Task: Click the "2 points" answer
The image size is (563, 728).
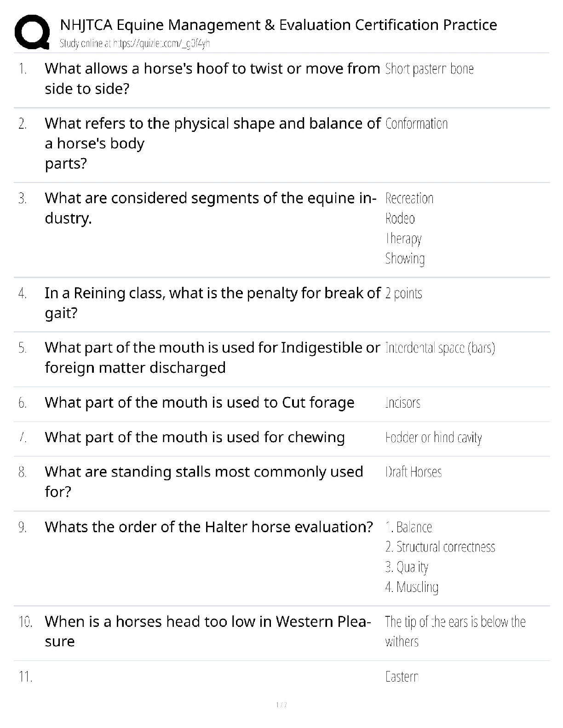Action: pos(403,293)
